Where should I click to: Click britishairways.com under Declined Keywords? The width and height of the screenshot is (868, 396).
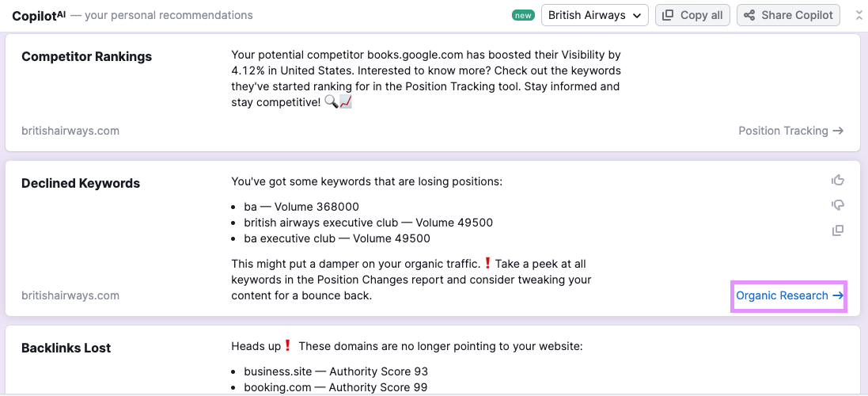(x=70, y=295)
